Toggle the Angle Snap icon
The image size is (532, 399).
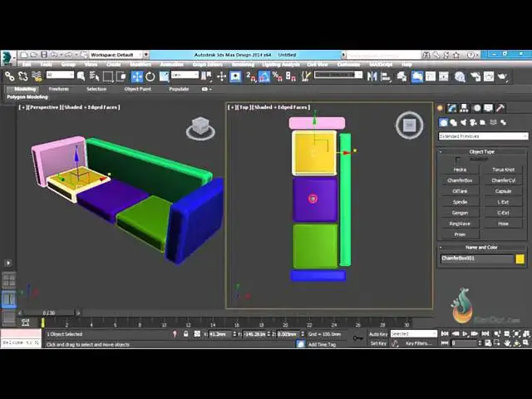tap(264, 76)
